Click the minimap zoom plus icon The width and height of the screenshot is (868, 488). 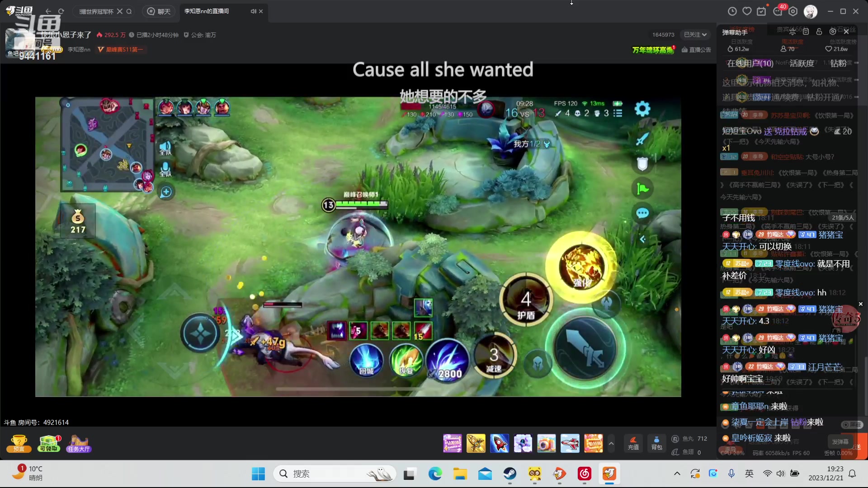(x=166, y=192)
